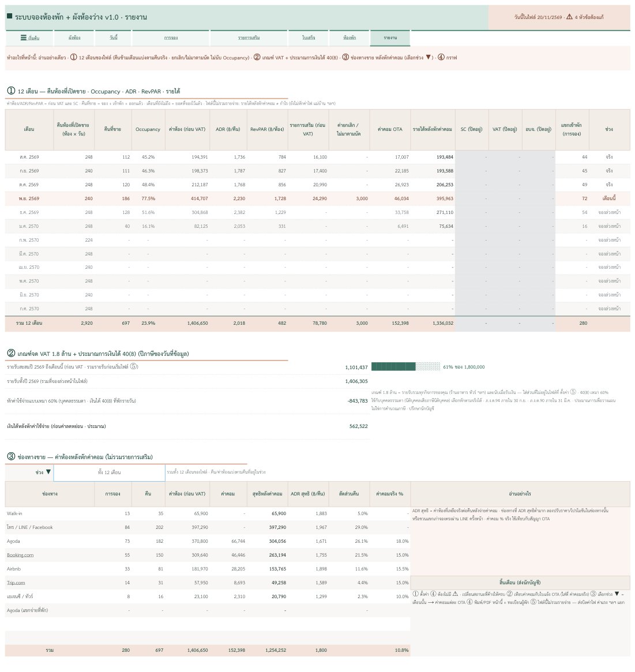Open the Booking.com link
Image resolution: width=635 pixels, height=672 pixels.
[x=20, y=555]
